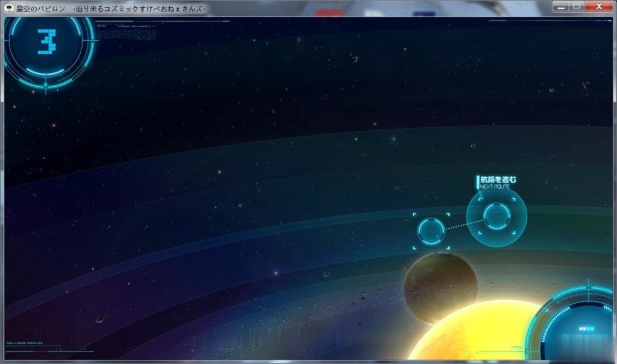Image resolution: width=617 pixels, height=364 pixels.
Task: Click the asteroid in the upper-right sky
Action: (x=584, y=85)
